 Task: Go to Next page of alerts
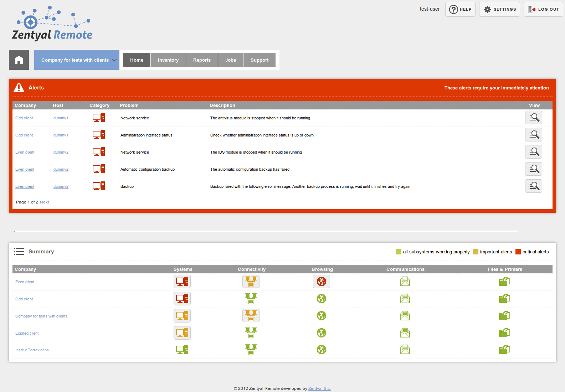(44, 202)
